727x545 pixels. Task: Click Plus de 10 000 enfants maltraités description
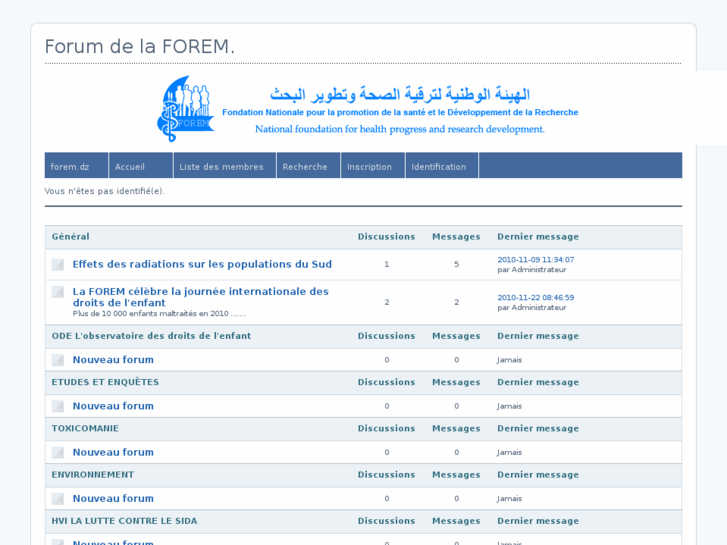click(159, 314)
